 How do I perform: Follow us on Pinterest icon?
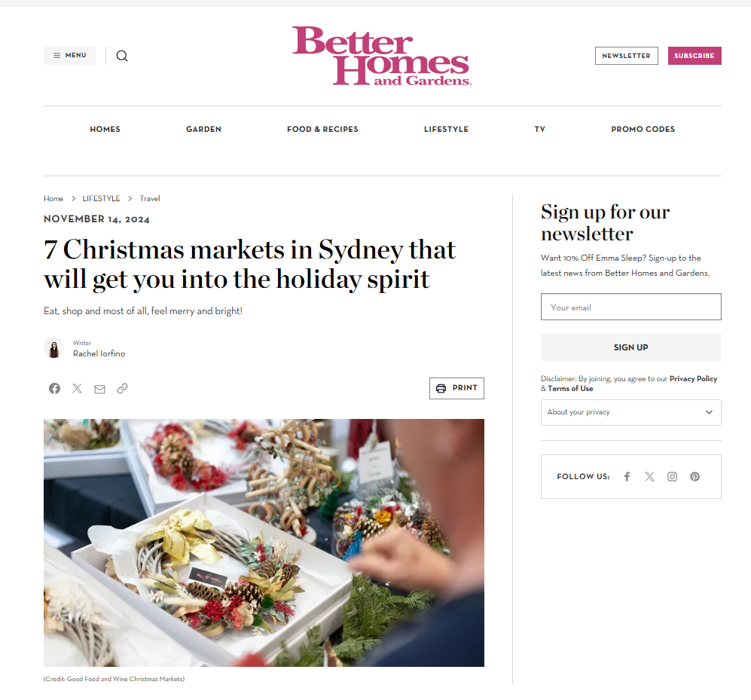[695, 476]
